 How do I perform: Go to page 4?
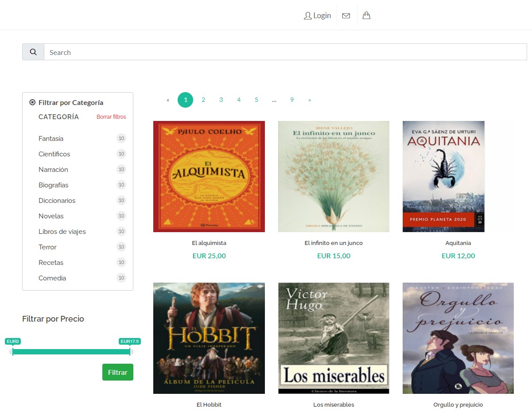239,100
